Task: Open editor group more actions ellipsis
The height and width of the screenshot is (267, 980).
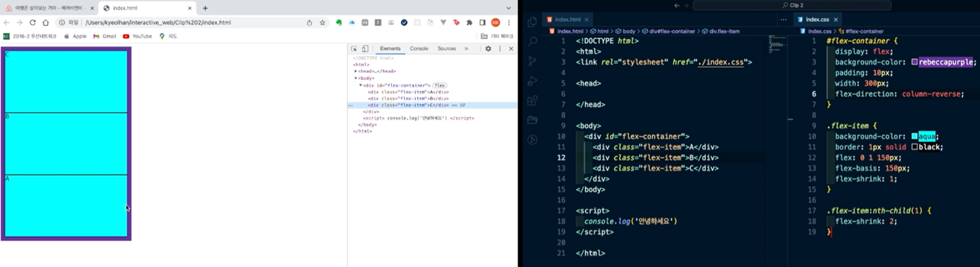Action: pyautogui.click(x=783, y=20)
